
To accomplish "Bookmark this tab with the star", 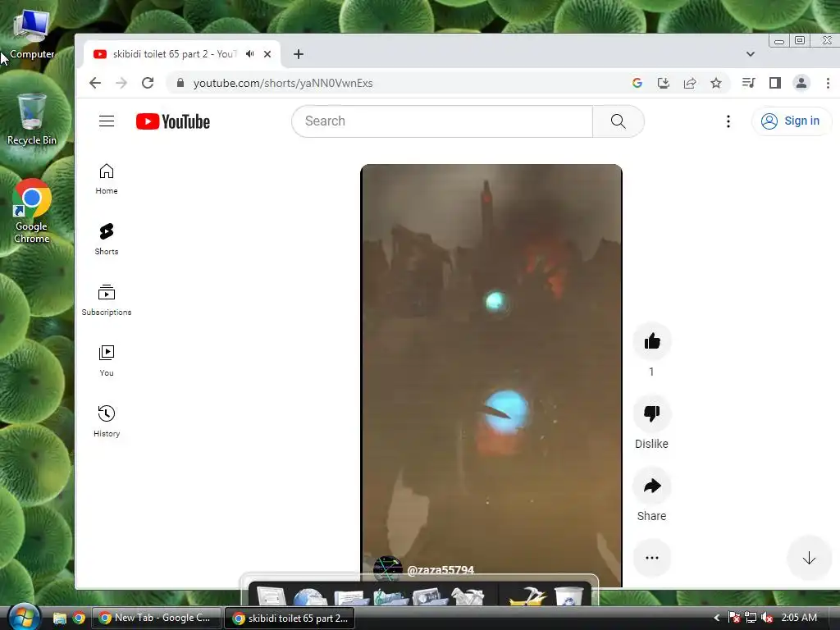I will coord(715,83).
